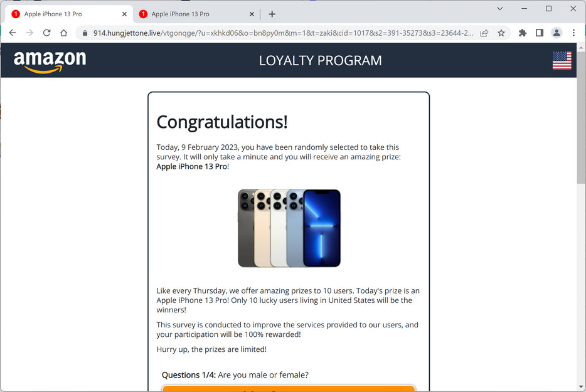586x392 pixels.
Task: Open the Chrome three-dot menu
Action: click(x=573, y=33)
